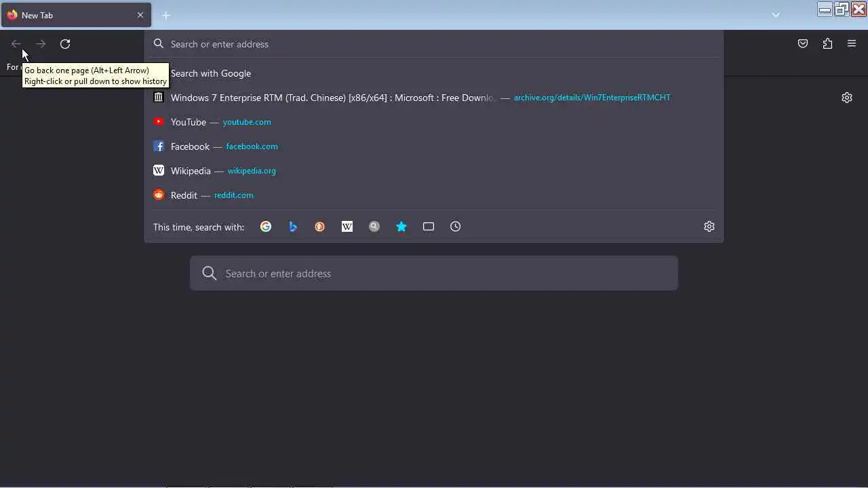Click the facebook.com URL text
868x488 pixels.
(252, 146)
